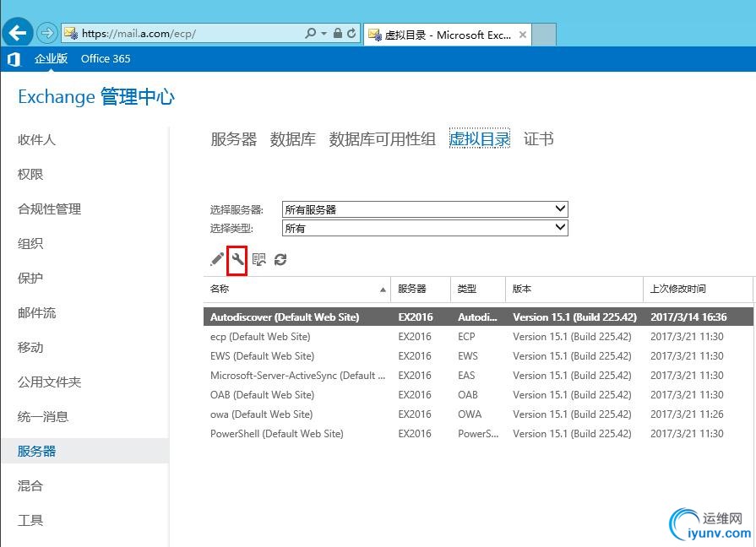Click the configure external access domain icon
This screenshot has width=756, height=547.
coord(259,259)
